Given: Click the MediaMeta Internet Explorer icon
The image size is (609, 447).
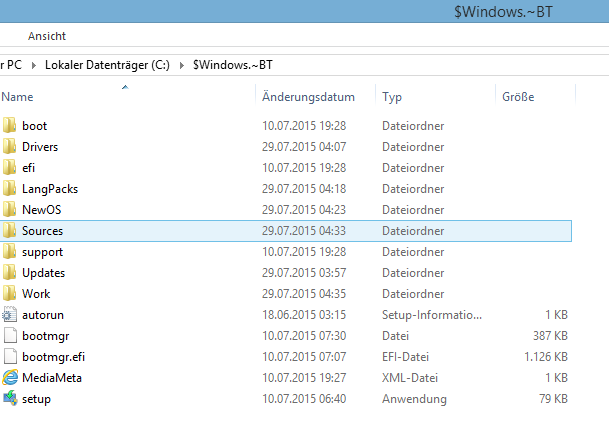Looking at the screenshot, I should (10, 377).
